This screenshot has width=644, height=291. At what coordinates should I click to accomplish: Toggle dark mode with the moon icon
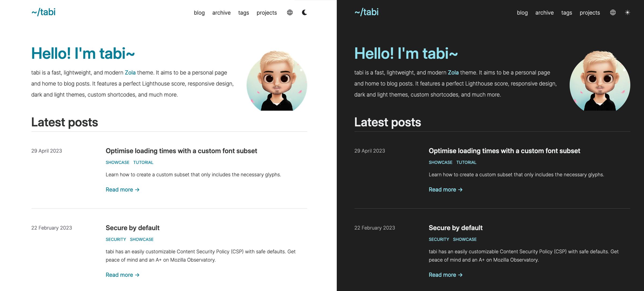(305, 12)
